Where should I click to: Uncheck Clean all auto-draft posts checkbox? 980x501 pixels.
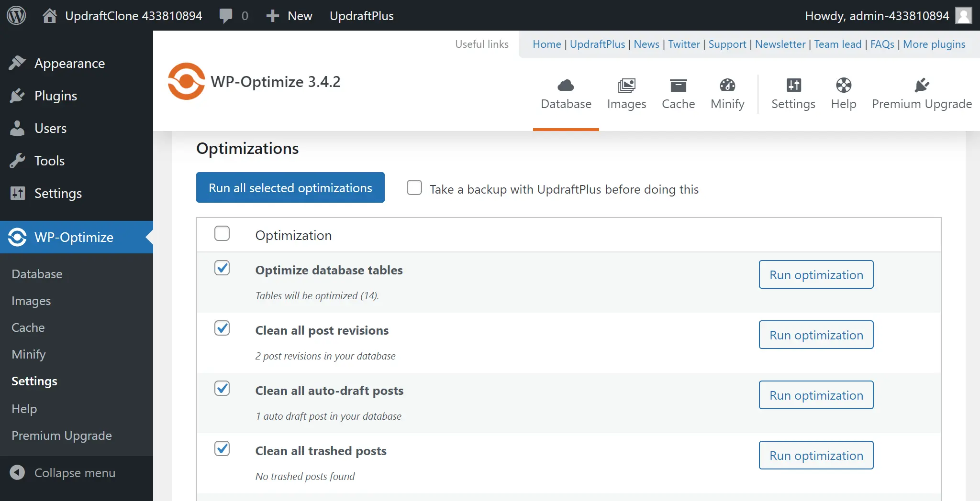pyautogui.click(x=222, y=388)
